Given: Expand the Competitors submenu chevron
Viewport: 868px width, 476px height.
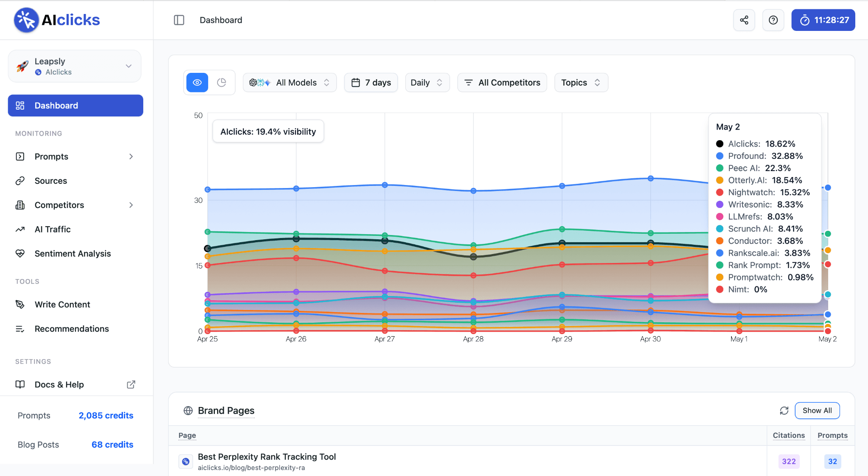Looking at the screenshot, I should click(x=131, y=205).
